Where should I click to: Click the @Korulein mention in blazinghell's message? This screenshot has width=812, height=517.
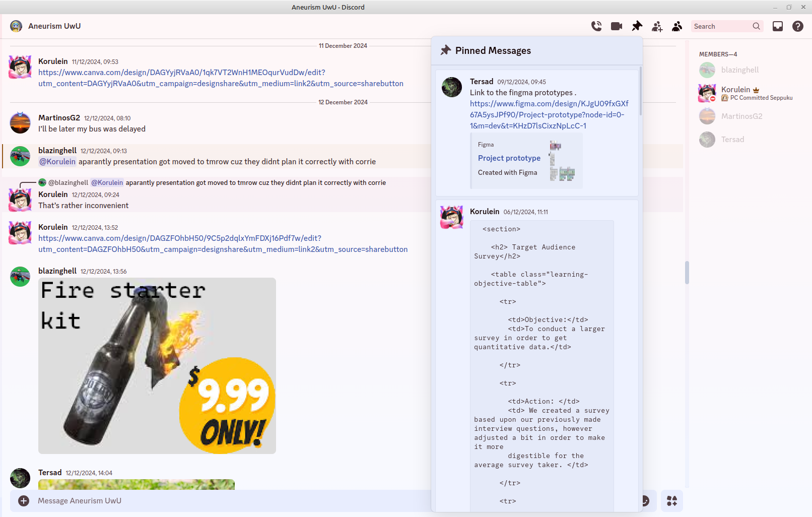click(57, 162)
